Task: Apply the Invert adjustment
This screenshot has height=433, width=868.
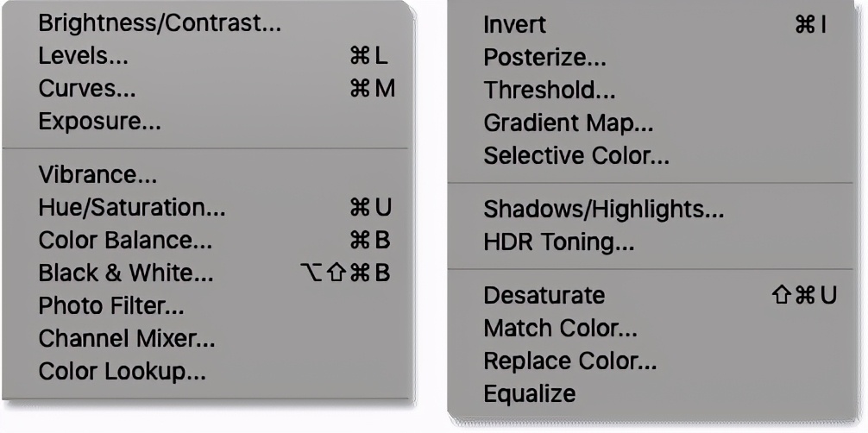Action: pos(515,25)
